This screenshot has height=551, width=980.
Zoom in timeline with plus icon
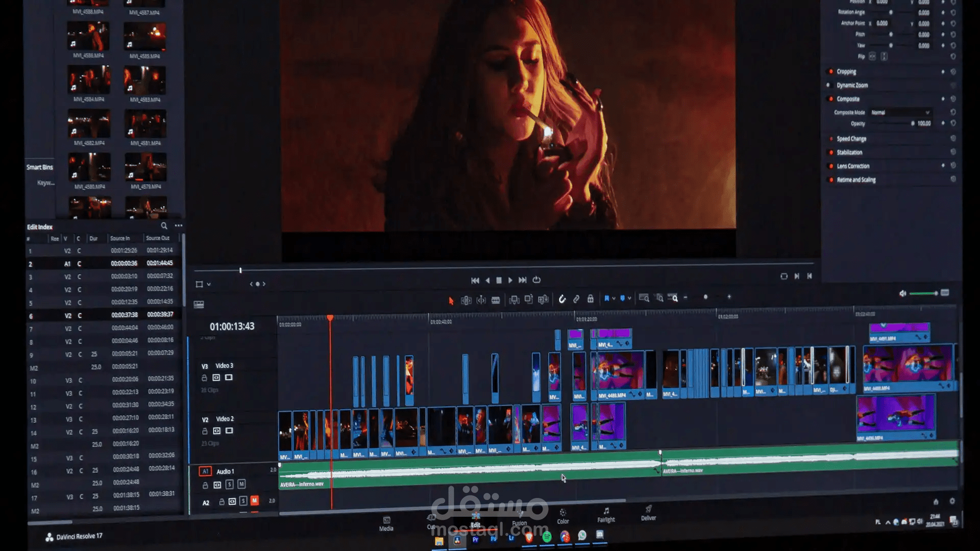(729, 297)
